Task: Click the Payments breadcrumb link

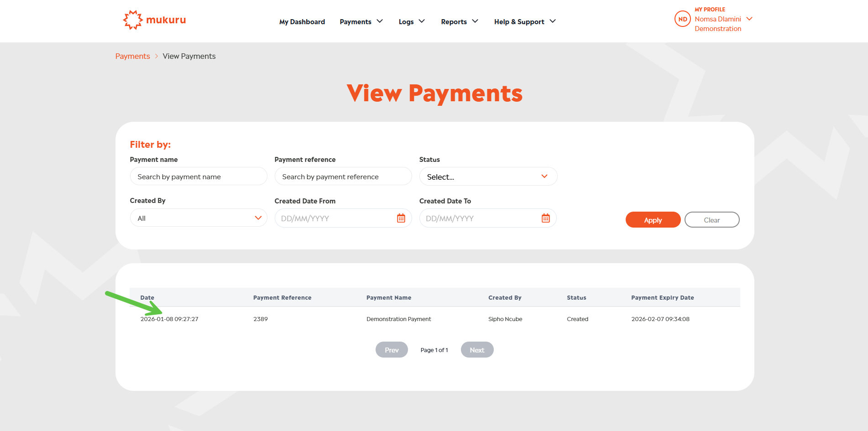Action: coord(132,56)
